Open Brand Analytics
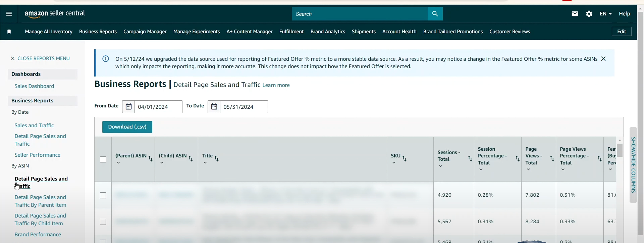The width and height of the screenshot is (644, 243). tap(328, 32)
